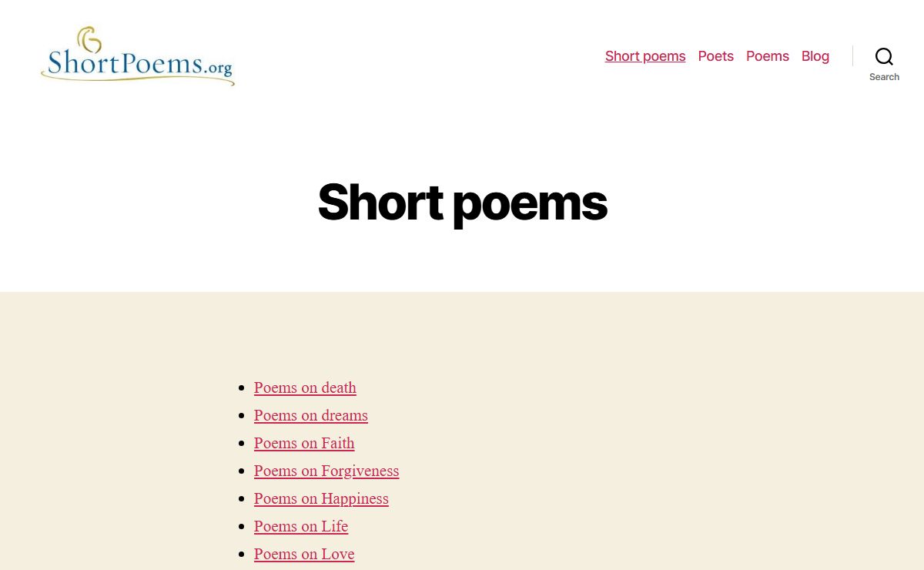Click the ShortPoems.org logo emblem
Screen dimensions: 924x570
tap(89, 39)
